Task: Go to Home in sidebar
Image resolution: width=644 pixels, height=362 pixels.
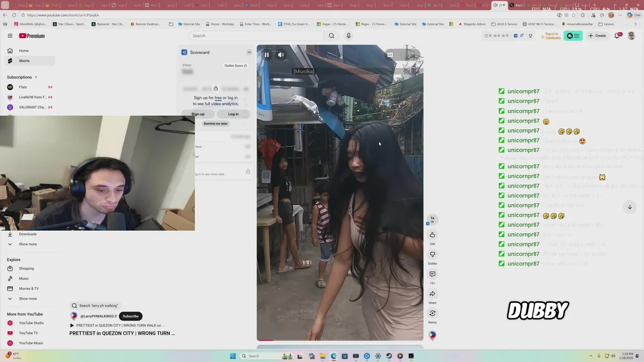Action: 29,51
